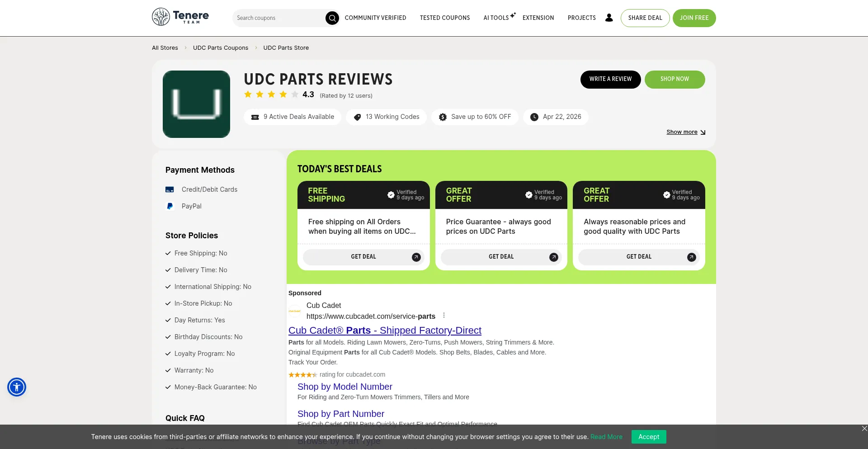The width and height of the screenshot is (868, 449).
Task: Open Tested Coupons menu item
Action: (445, 18)
